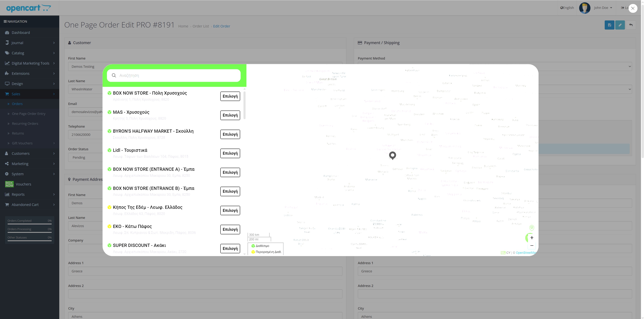
Task: Choose Επιλογή for BOX NOW STORE (ENTRANCE B)
Action: tap(230, 191)
